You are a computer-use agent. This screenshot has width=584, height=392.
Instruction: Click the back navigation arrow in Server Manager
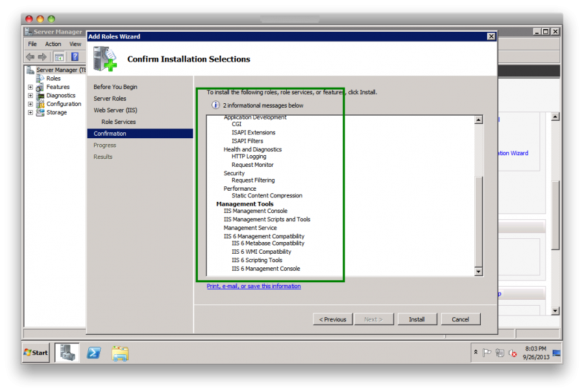[x=30, y=56]
